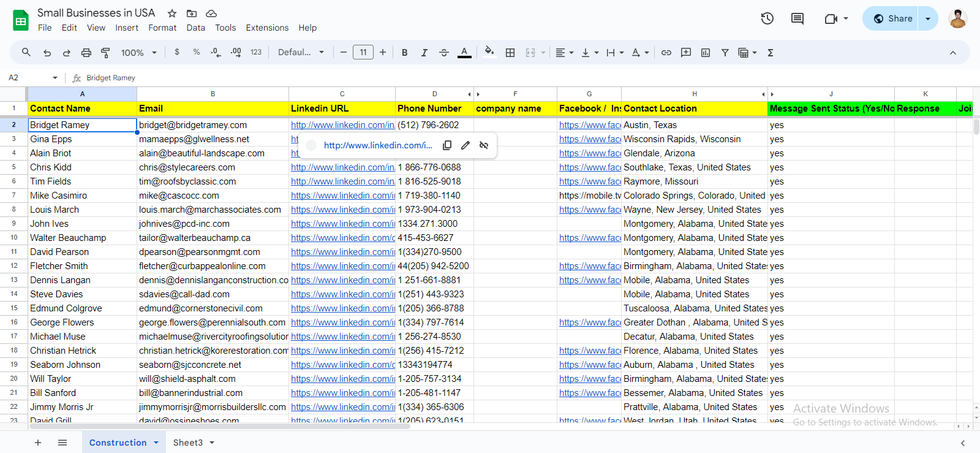The image size is (980, 453).
Task: Remove link icon in link popup
Action: 484,145
